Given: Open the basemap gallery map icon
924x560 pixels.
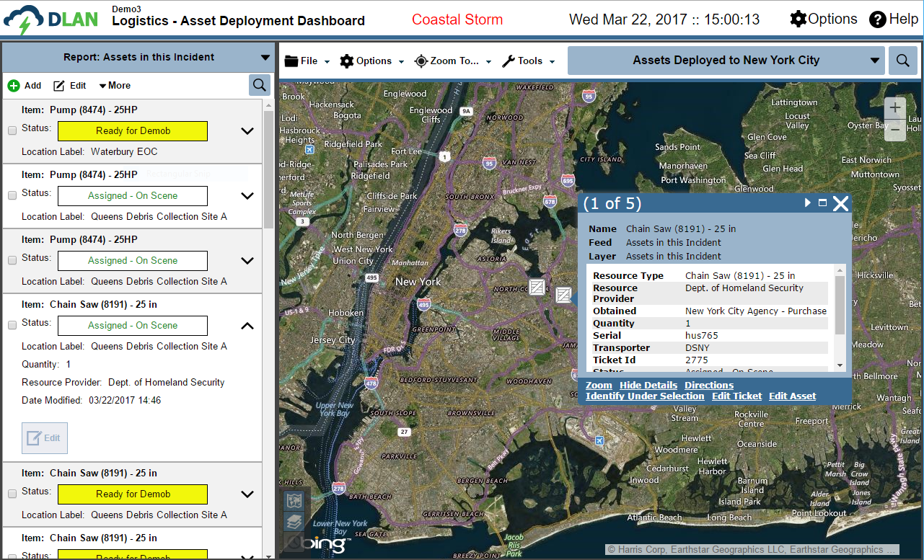Looking at the screenshot, I should pyautogui.click(x=294, y=500).
